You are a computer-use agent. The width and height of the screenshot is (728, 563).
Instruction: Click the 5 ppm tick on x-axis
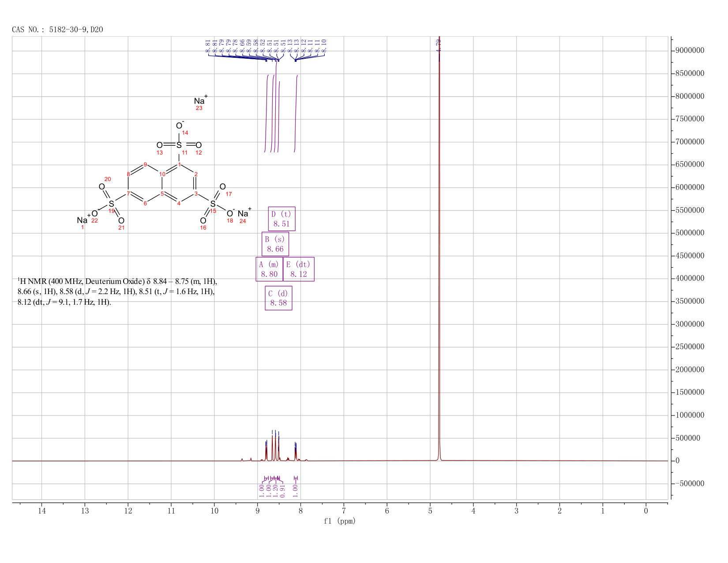(430, 511)
